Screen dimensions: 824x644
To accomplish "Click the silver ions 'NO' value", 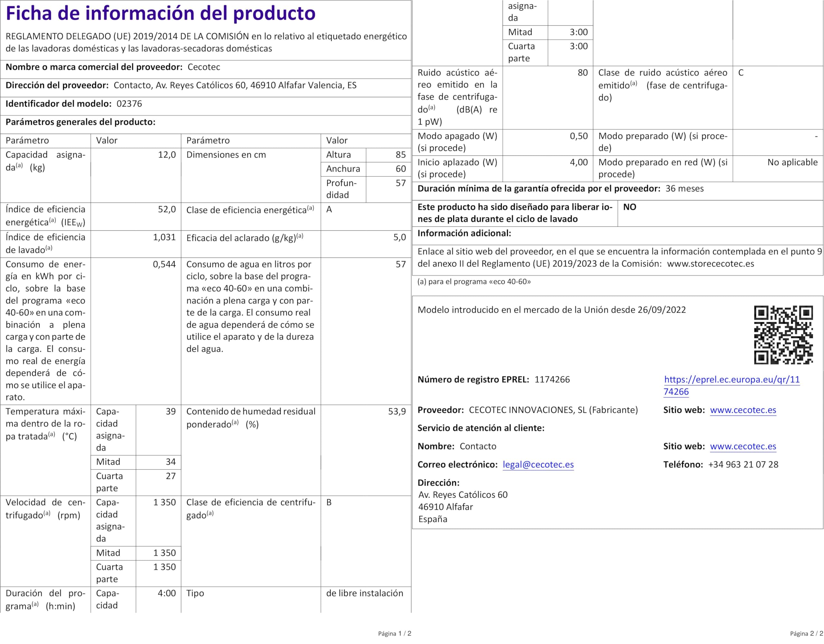I will [x=629, y=207].
